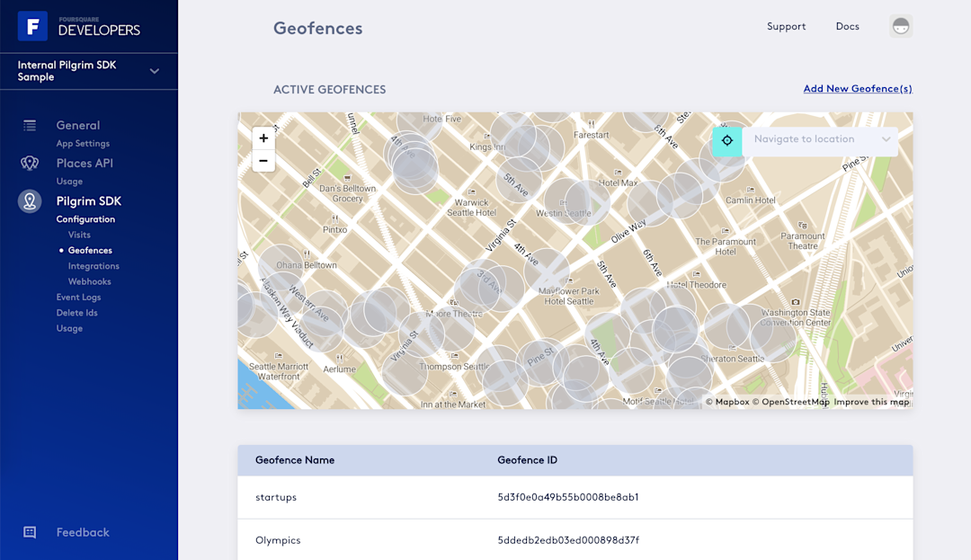Go to App Settings

[x=83, y=144]
